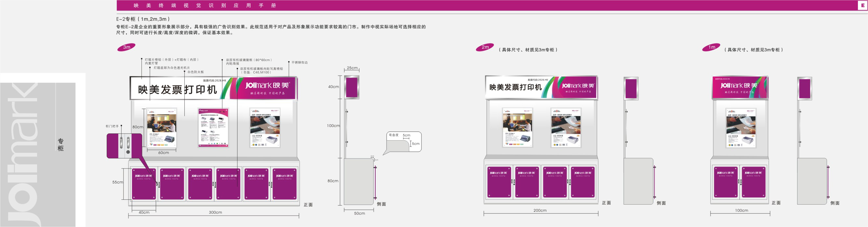Click the 80cm poster height label
Screen dimensions: 868x227
[138, 127]
